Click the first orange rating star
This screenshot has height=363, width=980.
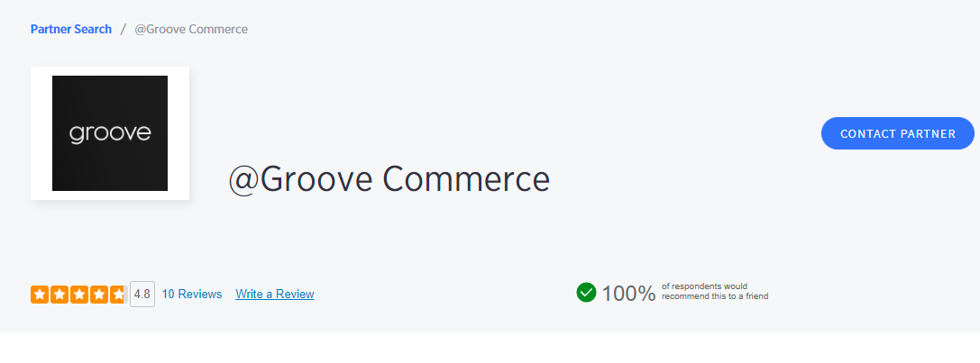[x=40, y=295]
